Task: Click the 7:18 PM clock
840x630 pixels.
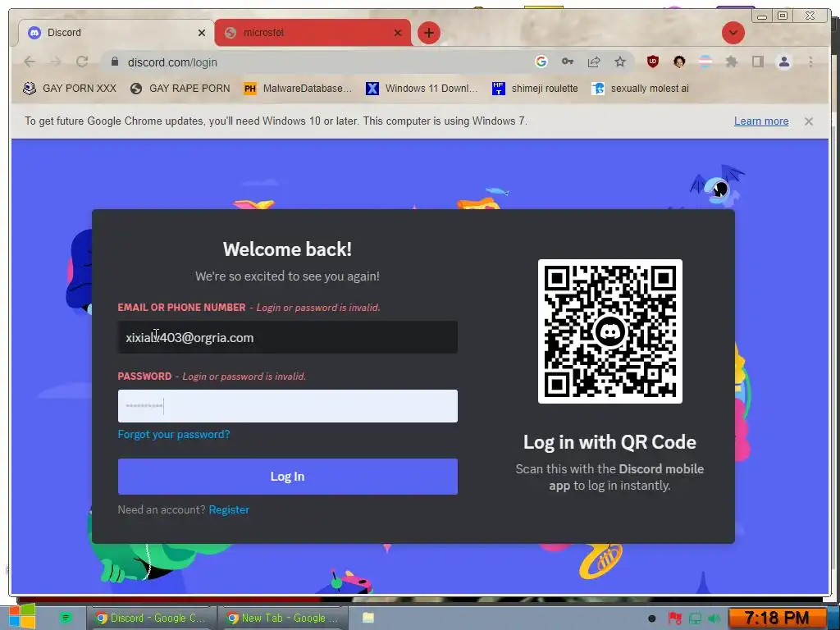Action: (x=777, y=619)
